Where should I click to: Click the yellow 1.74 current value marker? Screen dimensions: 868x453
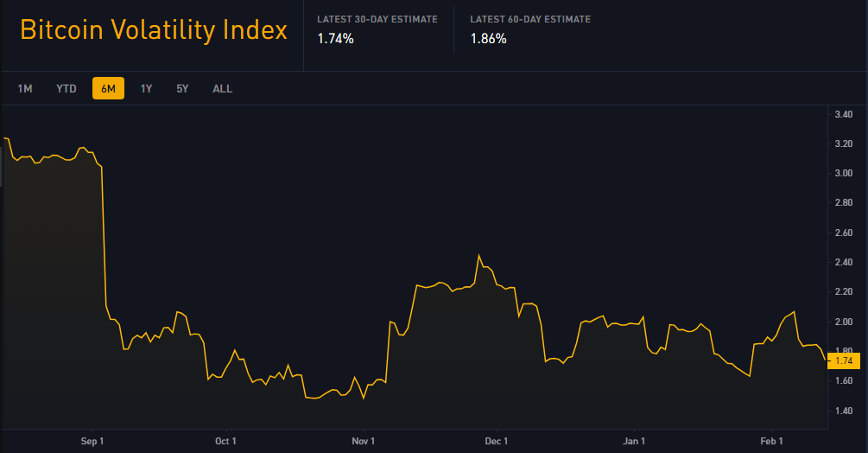pos(844,360)
